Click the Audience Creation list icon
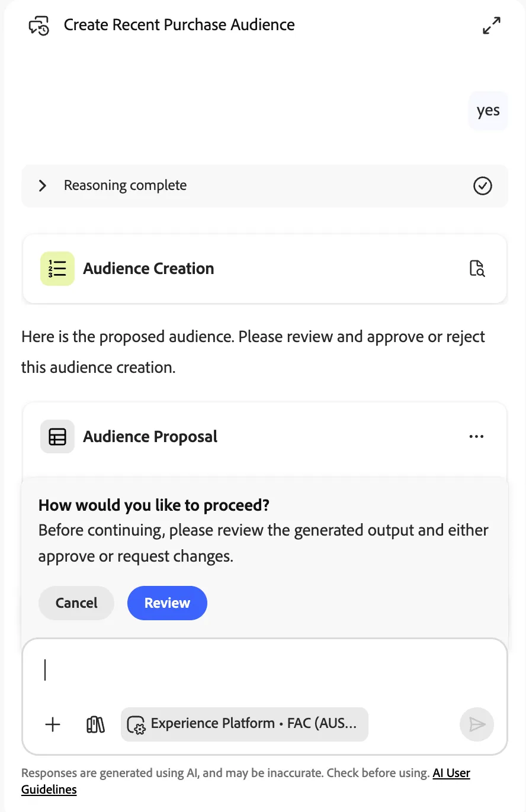This screenshot has height=812, width=526. coord(57,269)
